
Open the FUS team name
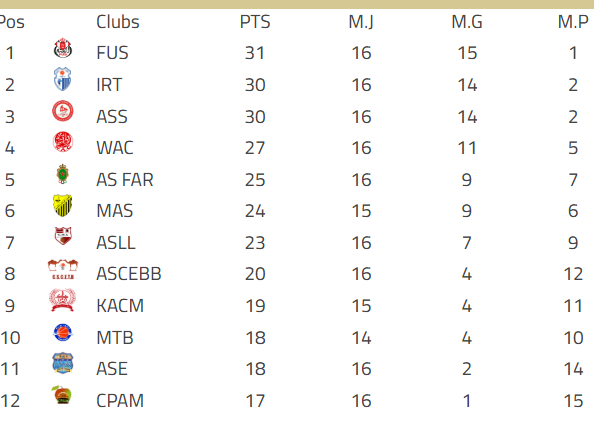pos(113,53)
